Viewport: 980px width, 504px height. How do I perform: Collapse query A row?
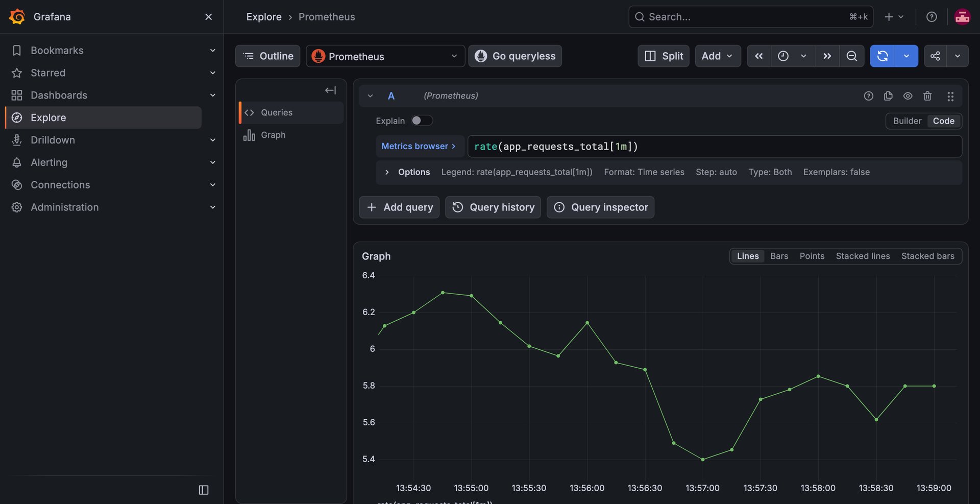coord(370,96)
